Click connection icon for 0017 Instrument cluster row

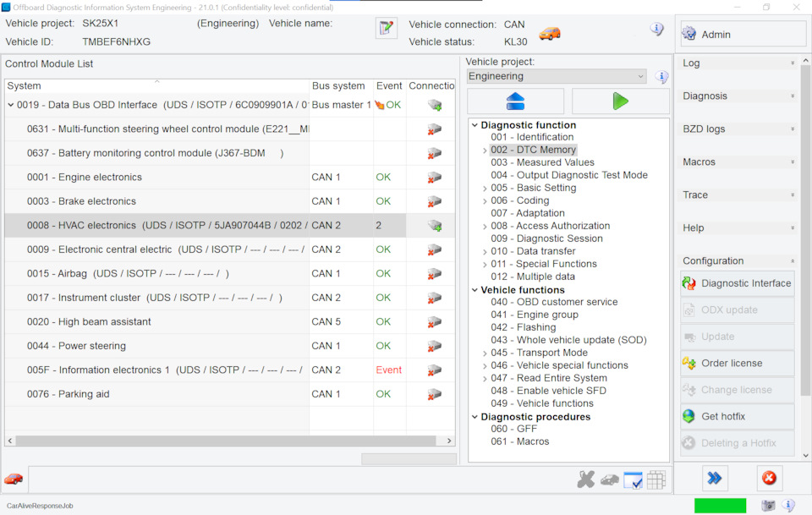click(x=434, y=299)
